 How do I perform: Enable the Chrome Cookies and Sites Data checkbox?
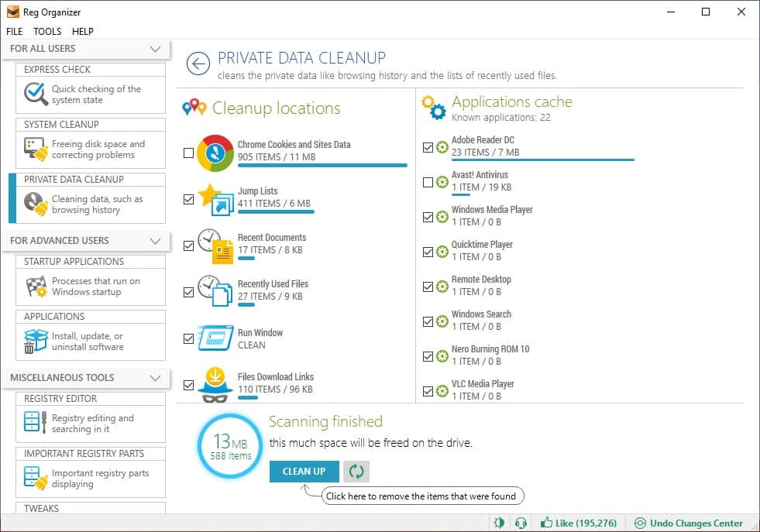(188, 153)
